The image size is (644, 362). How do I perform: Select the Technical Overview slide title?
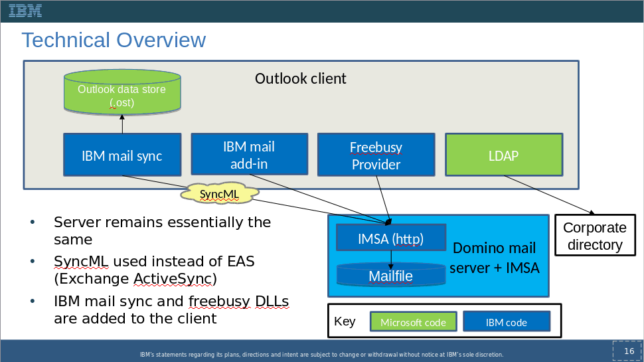(114, 41)
